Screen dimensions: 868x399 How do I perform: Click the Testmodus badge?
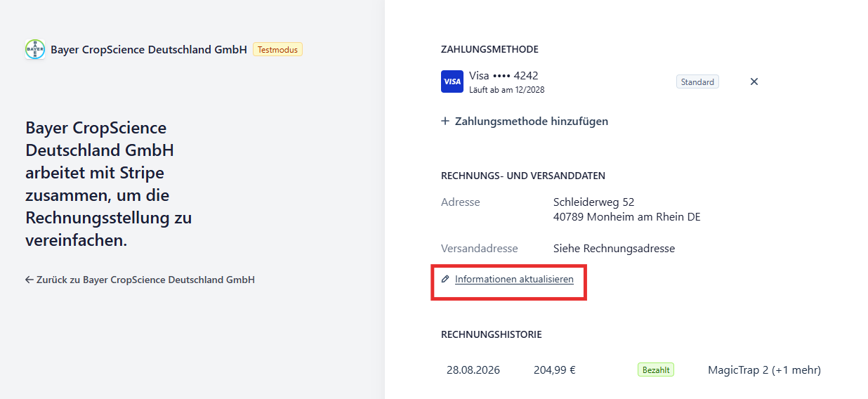click(x=277, y=49)
